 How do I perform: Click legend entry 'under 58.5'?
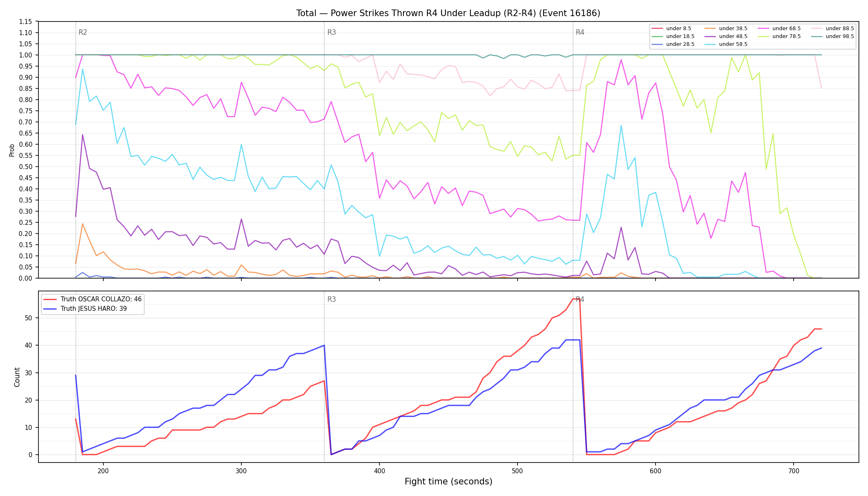[726, 44]
